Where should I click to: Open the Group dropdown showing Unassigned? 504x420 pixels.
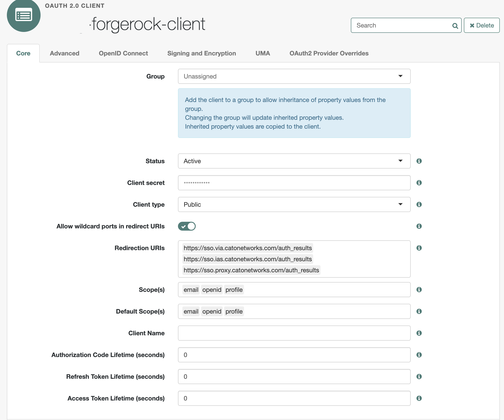(x=294, y=76)
